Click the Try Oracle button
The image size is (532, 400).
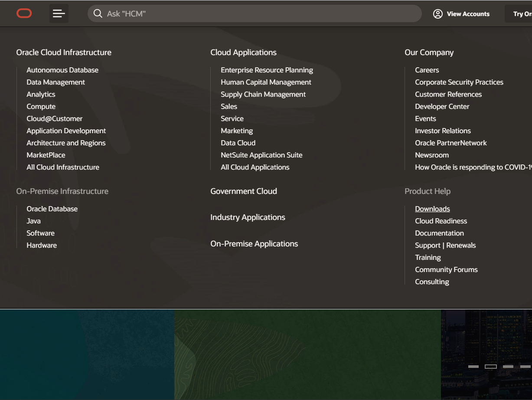[519, 14]
